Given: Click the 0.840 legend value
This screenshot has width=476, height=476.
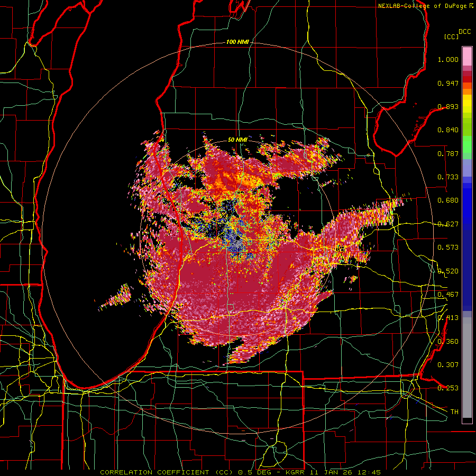Looking at the screenshot, I should pos(448,130).
